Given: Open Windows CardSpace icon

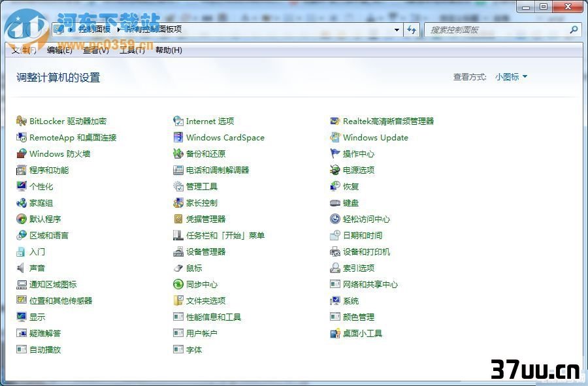Looking at the screenshot, I should [x=178, y=138].
